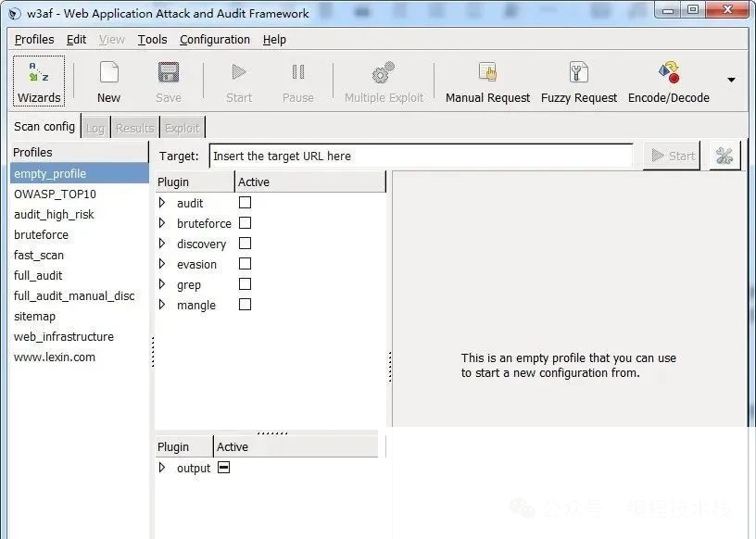Select the full_audit profile
This screenshot has width=756, height=539.
(x=80, y=275)
